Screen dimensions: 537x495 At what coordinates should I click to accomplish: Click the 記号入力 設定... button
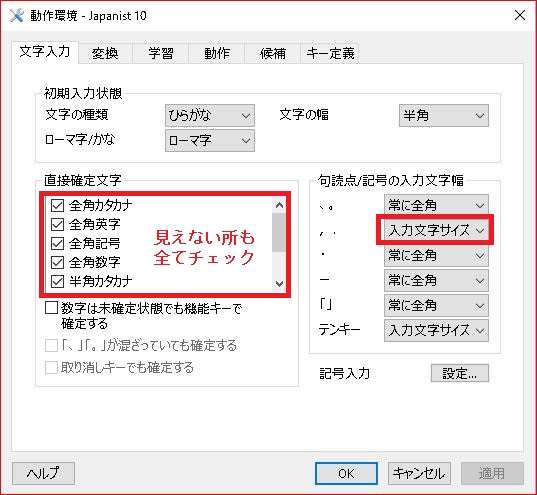click(460, 373)
